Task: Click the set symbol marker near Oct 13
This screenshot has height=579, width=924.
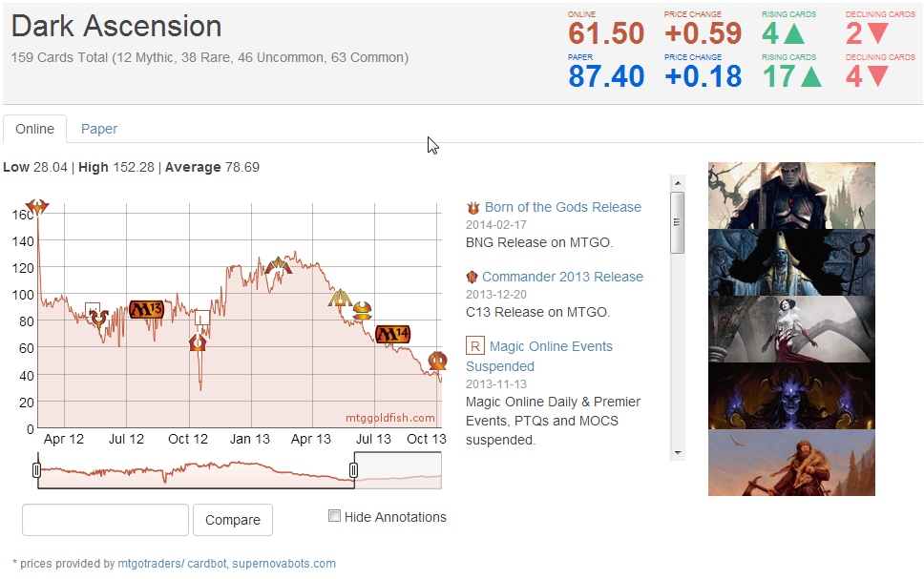Action: coord(437,361)
